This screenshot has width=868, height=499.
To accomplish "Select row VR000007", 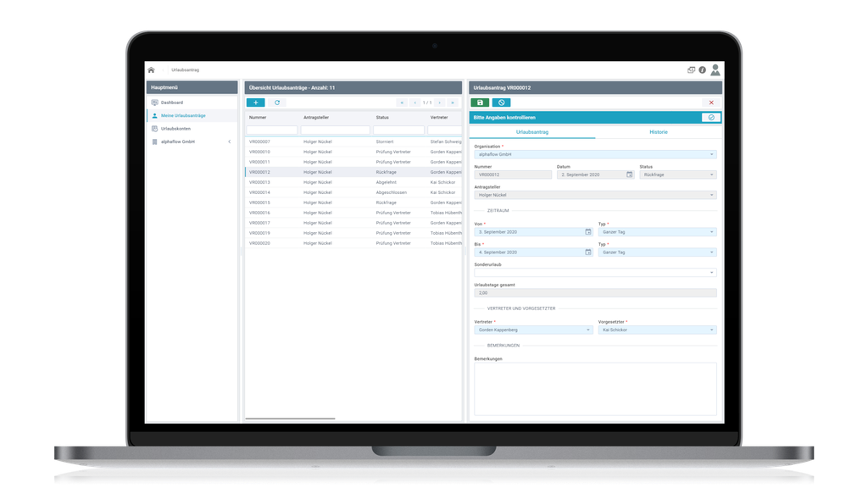I will coord(353,141).
